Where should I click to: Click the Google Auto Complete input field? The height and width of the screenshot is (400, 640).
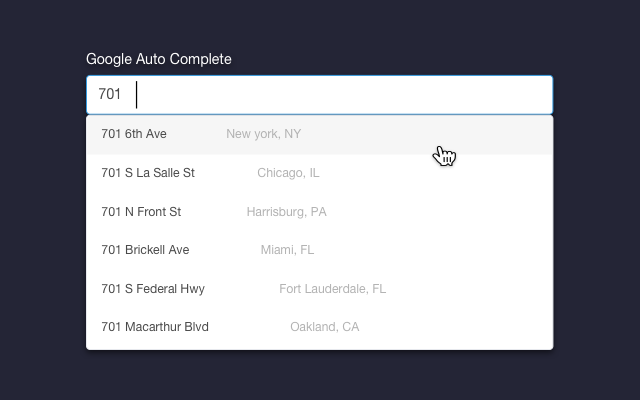(x=320, y=95)
